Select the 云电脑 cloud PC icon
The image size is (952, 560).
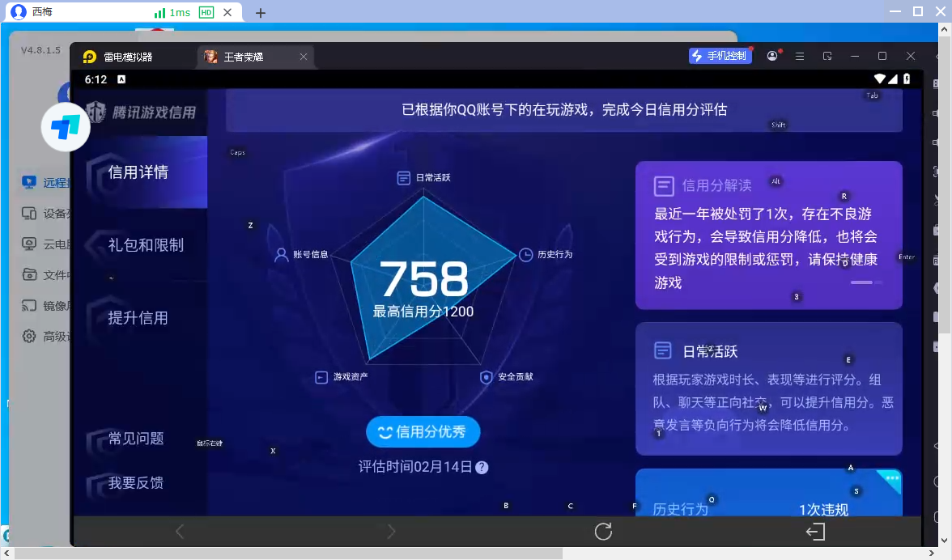[x=28, y=244]
